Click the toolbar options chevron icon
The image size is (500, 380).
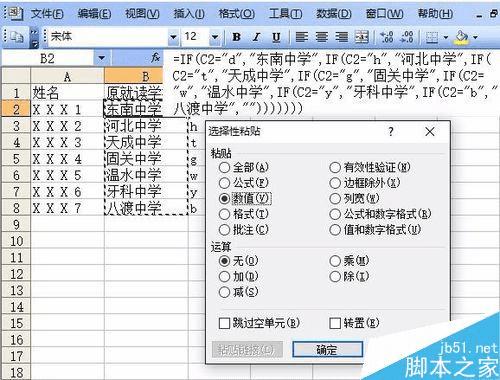click(x=34, y=38)
